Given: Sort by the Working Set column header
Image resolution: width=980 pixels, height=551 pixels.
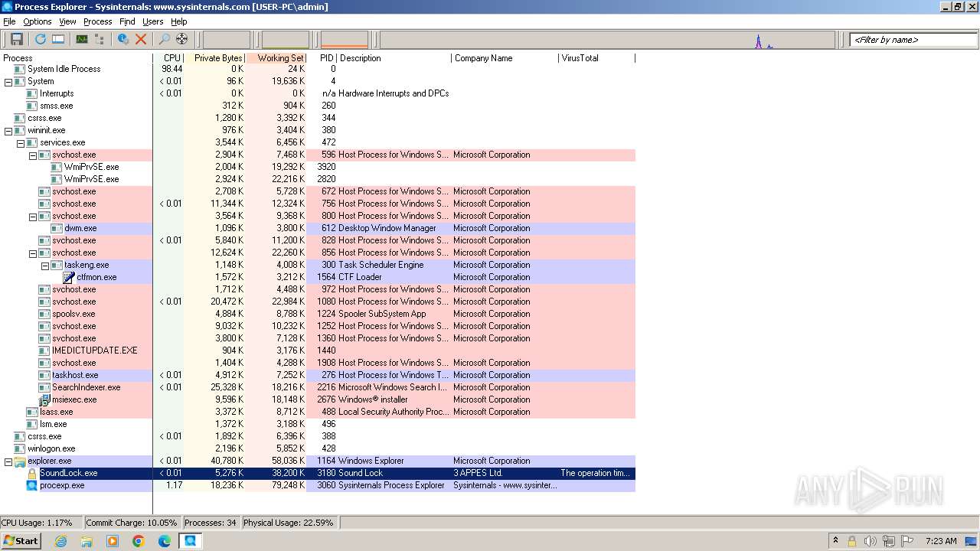Looking at the screenshot, I should tap(276, 58).
